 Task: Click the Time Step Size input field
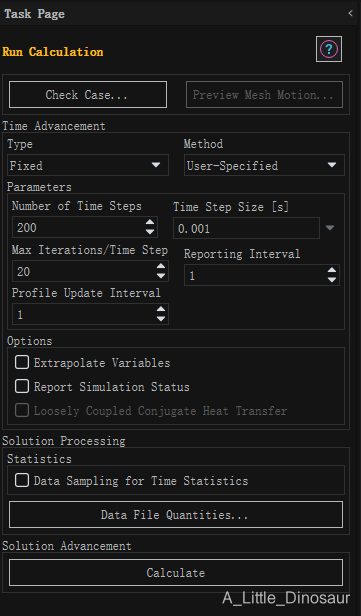[x=246, y=228]
